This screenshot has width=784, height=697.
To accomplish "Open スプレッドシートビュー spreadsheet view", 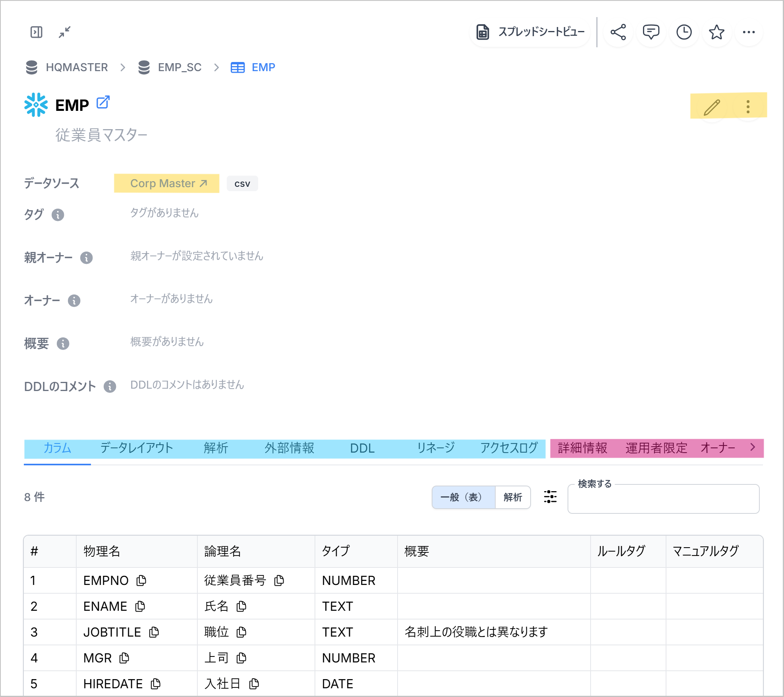I will [530, 32].
